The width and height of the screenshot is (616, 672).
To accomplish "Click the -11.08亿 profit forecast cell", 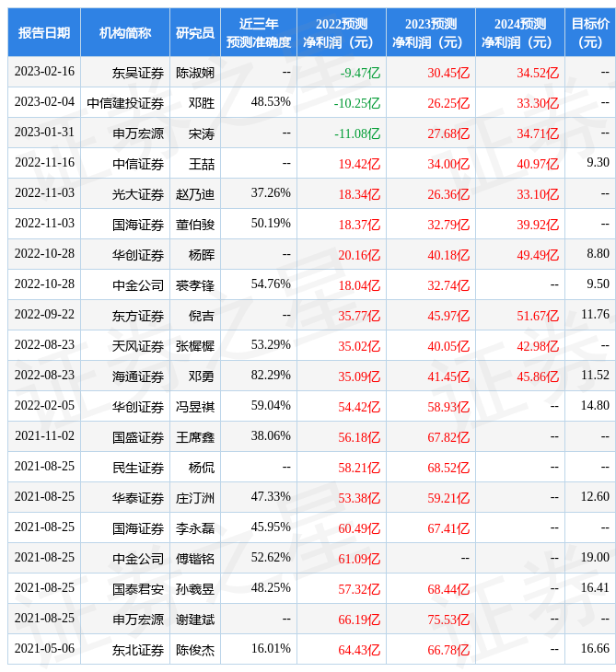I will pos(360,133).
